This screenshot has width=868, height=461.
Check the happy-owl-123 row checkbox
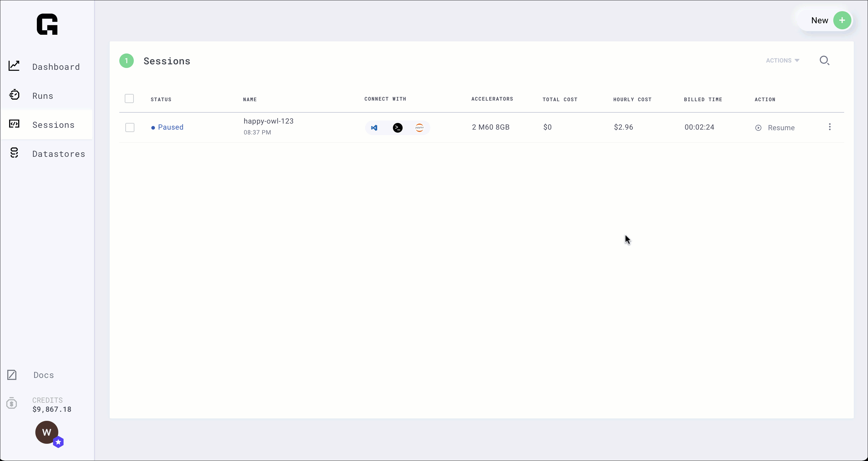click(x=130, y=127)
